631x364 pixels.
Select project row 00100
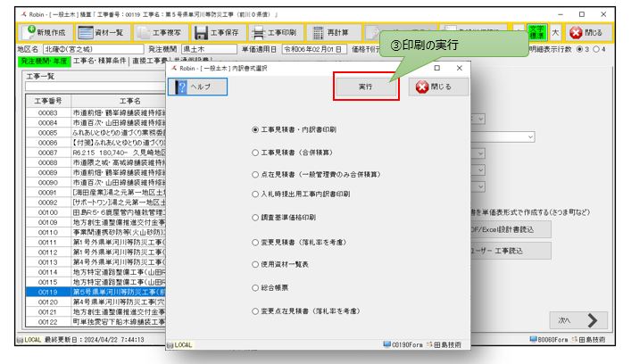[95, 212]
